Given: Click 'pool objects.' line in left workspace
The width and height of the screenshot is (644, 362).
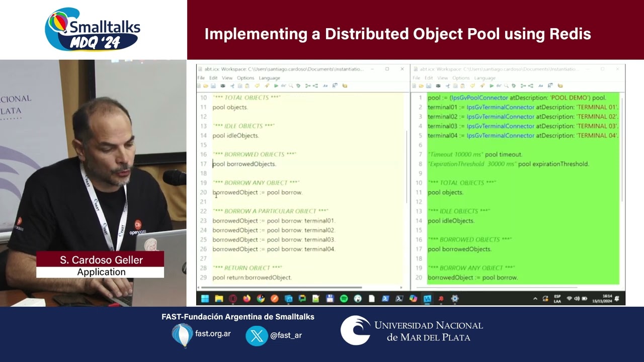Looking at the screenshot, I should pos(230,107).
